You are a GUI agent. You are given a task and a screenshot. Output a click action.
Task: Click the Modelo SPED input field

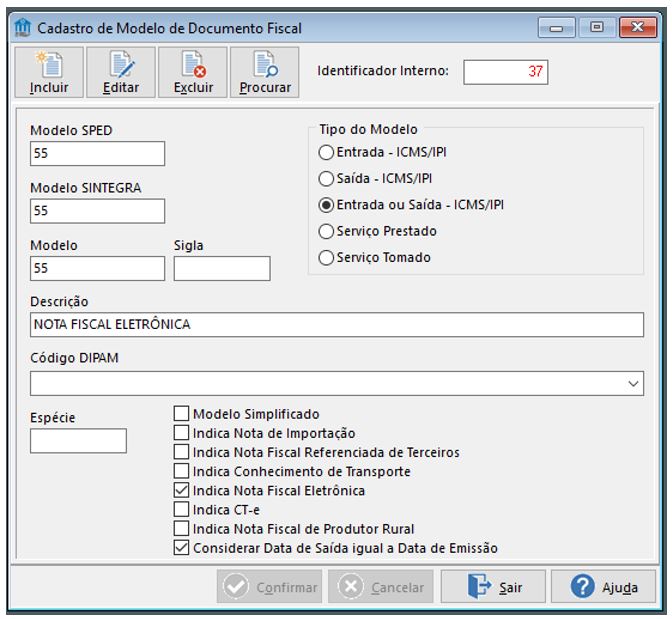[x=97, y=153]
